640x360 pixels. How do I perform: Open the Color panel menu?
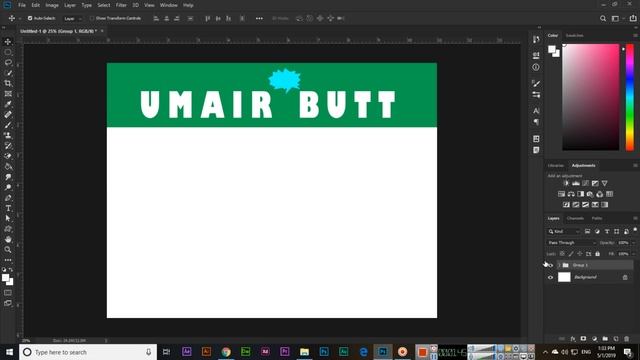635,36
